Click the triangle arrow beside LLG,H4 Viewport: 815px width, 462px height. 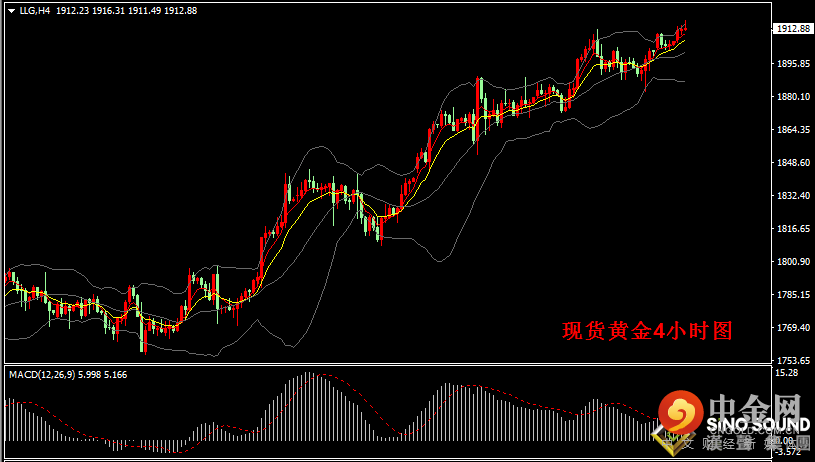tap(11, 11)
